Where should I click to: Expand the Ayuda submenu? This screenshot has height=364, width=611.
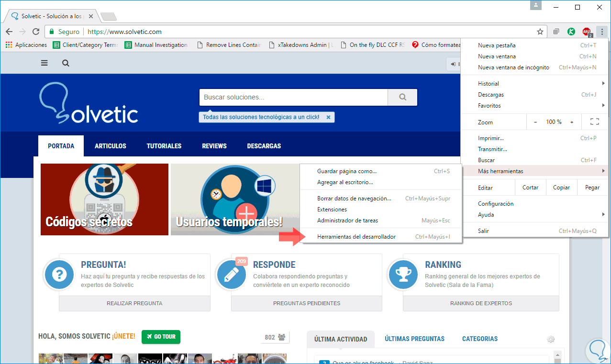(x=534, y=215)
